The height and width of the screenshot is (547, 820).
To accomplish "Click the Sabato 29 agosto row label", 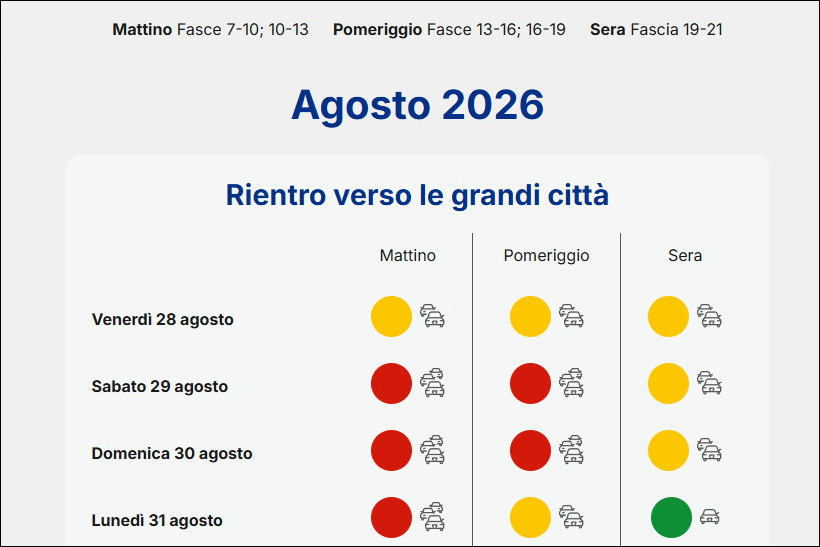I will (160, 386).
